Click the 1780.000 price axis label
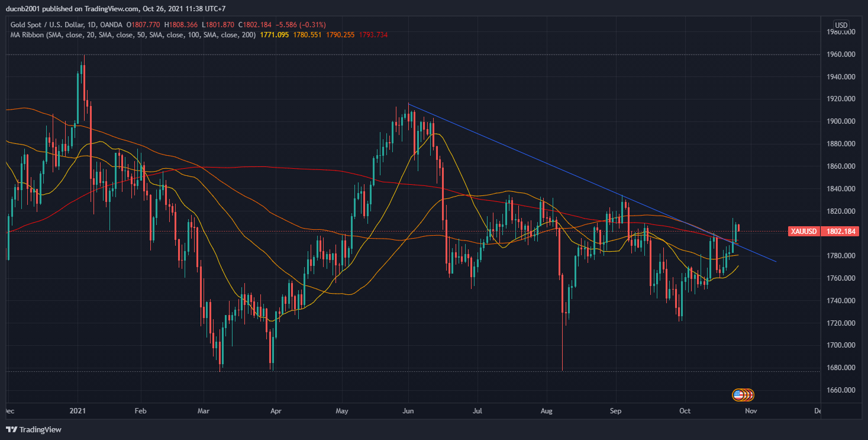868x440 pixels. 840,256
